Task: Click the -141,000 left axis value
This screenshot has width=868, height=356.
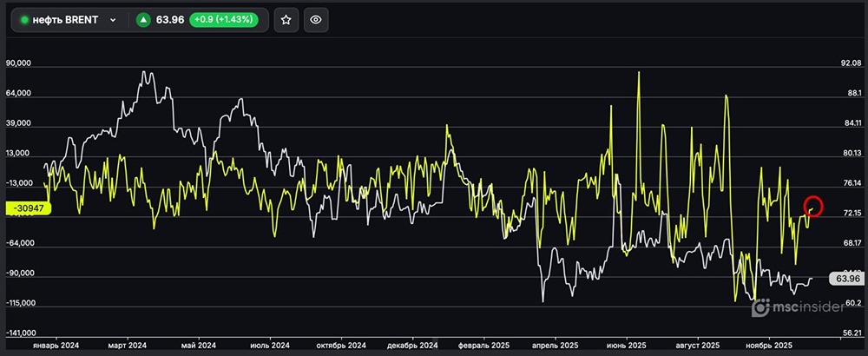Action: pos(21,333)
